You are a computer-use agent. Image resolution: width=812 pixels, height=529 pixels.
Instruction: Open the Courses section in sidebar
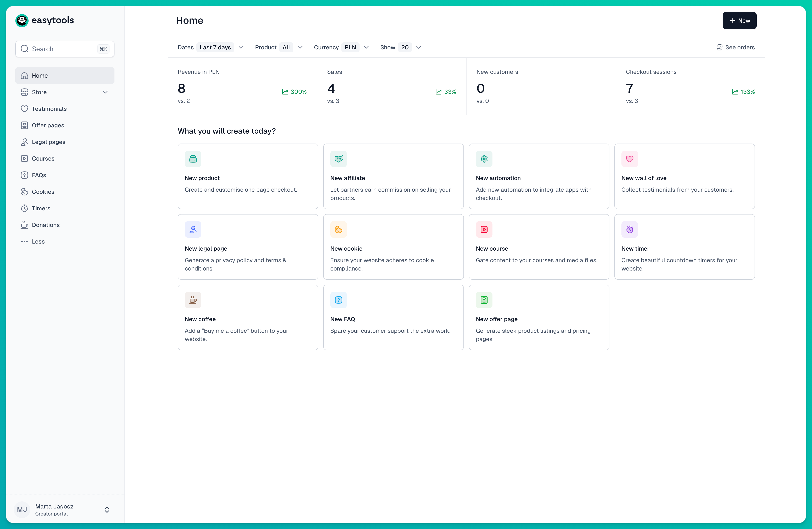tap(43, 158)
